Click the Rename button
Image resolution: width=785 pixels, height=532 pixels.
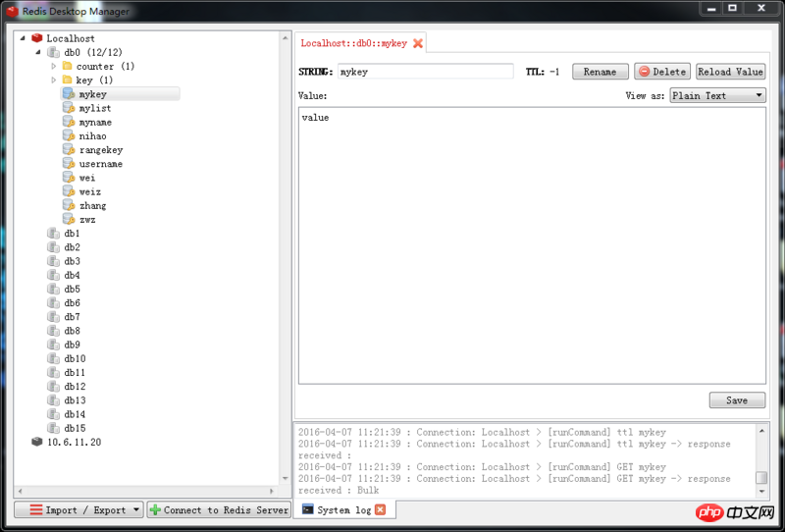click(600, 72)
